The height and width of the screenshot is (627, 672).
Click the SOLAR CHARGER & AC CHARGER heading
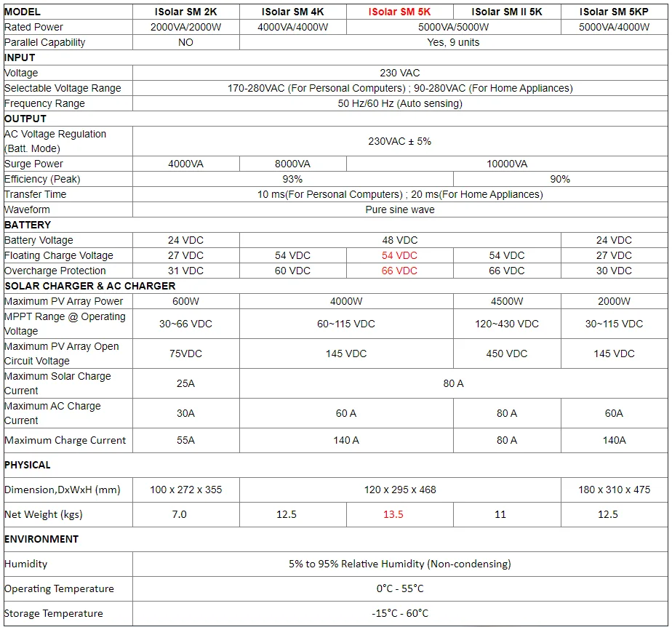coord(90,286)
